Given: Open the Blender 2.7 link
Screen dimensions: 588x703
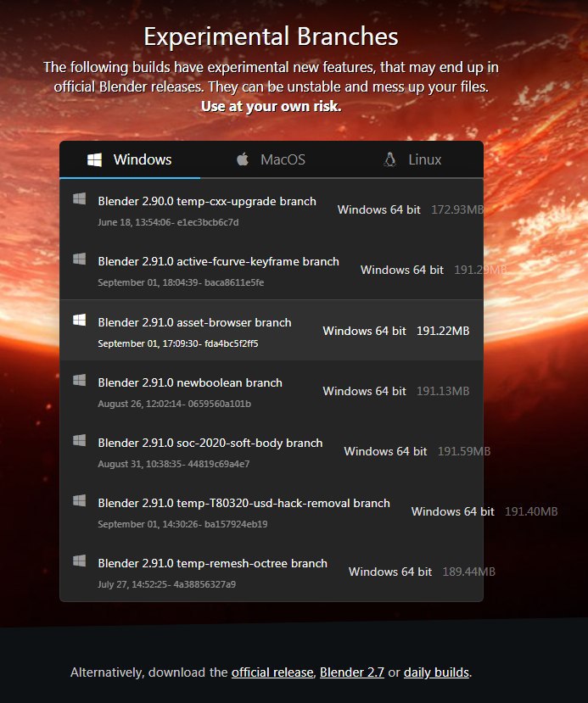Looking at the screenshot, I should pos(352,672).
